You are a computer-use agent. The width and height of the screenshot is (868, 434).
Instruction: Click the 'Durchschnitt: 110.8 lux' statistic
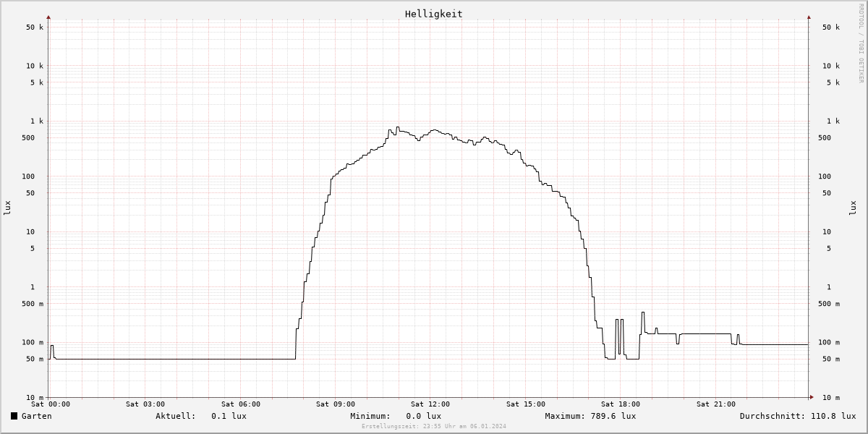click(x=798, y=416)
